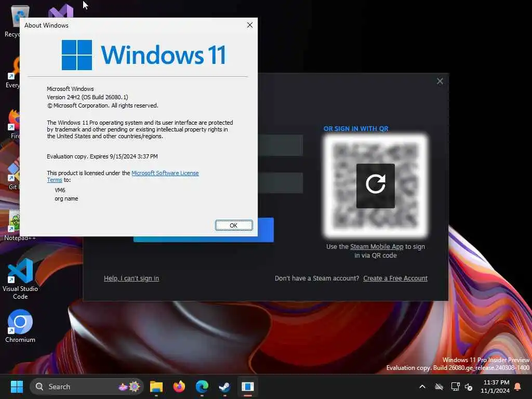Open the clock showing 11:37 PM
532x399 pixels.
point(495,387)
